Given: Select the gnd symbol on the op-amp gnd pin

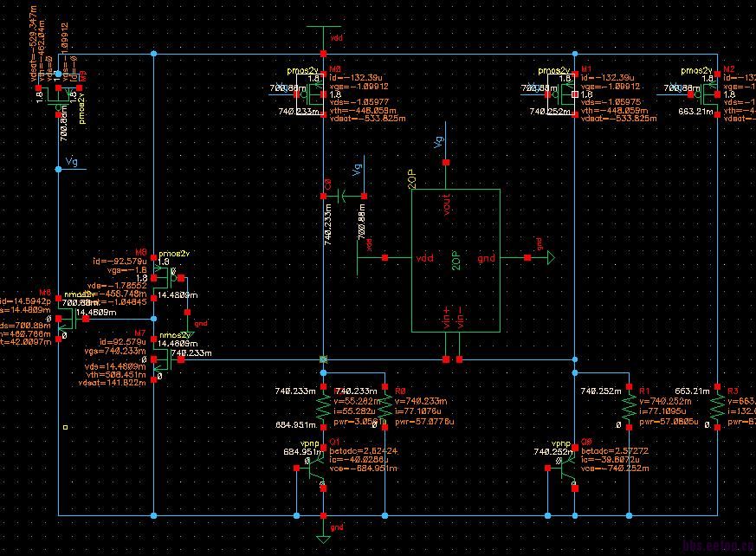Looking at the screenshot, I should pos(550,258).
